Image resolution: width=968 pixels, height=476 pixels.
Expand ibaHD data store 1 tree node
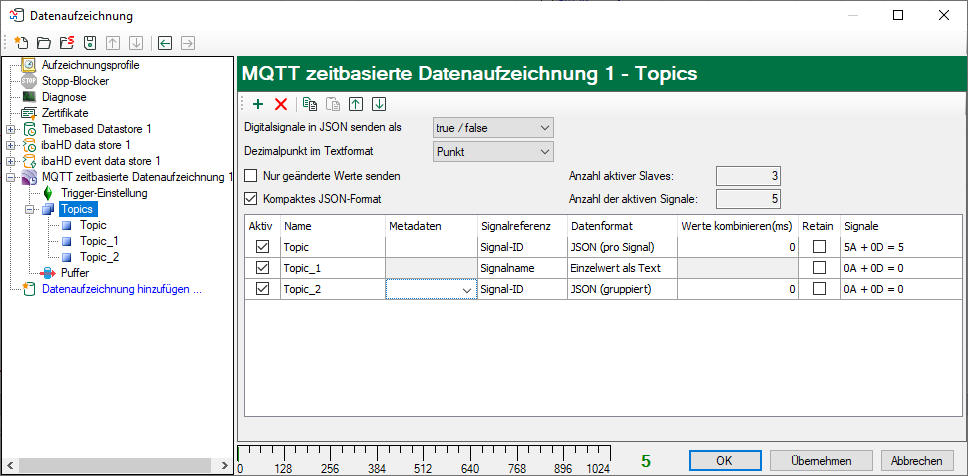click(x=10, y=146)
